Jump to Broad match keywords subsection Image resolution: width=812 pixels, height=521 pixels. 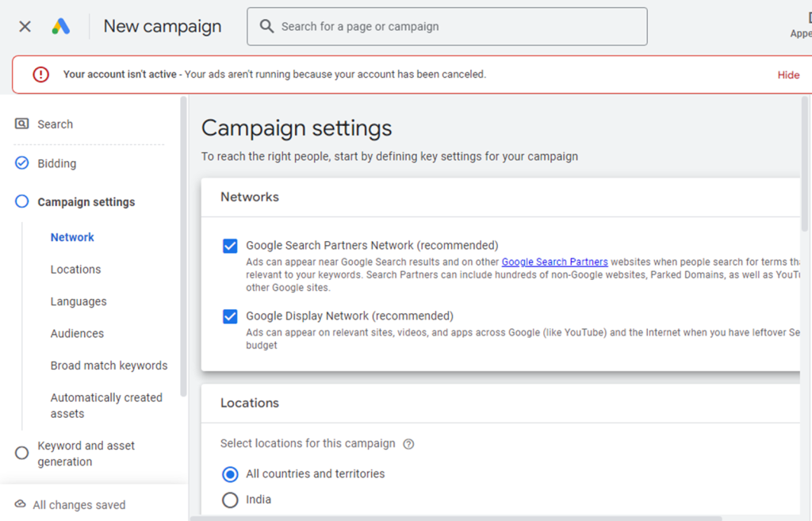point(109,366)
